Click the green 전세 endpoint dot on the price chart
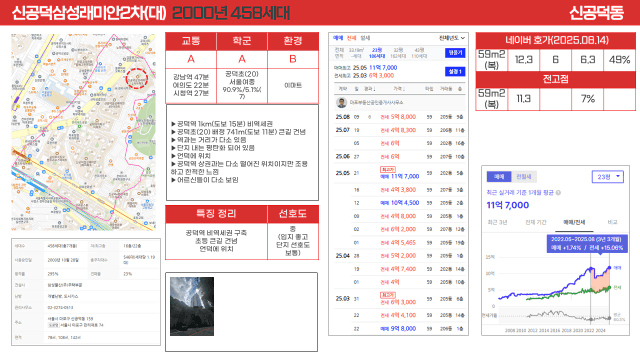This screenshot has width=640, height=360. [x=609, y=287]
